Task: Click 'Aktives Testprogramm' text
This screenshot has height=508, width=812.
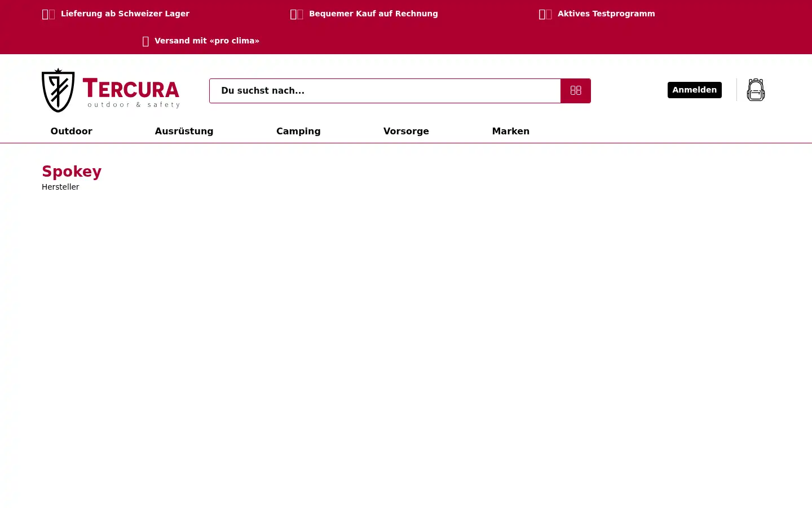Action: coord(606,14)
